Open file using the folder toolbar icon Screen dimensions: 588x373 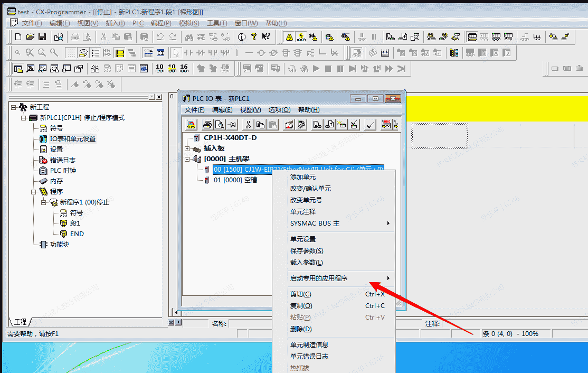click(30, 36)
